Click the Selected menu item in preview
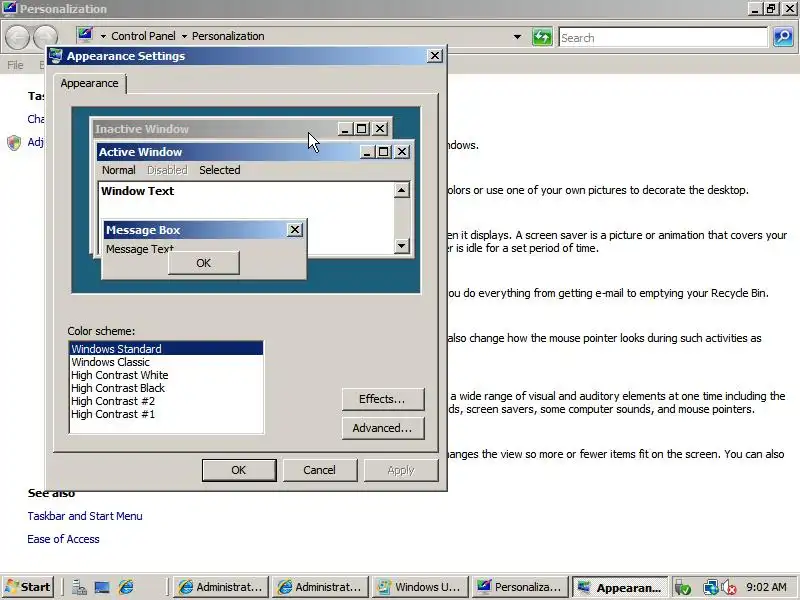The image size is (800, 600). [219, 170]
